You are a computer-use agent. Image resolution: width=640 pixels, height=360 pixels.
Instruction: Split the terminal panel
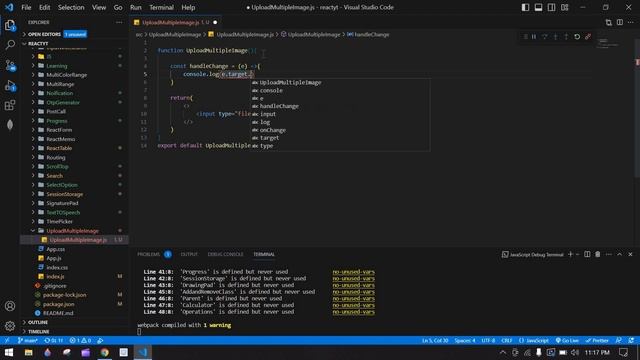click(x=587, y=254)
